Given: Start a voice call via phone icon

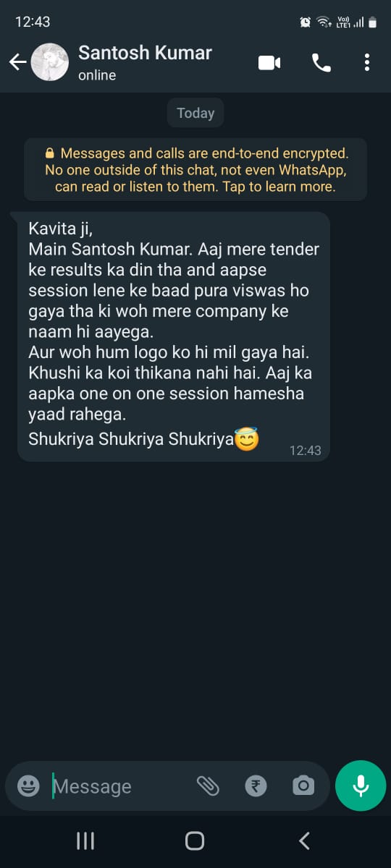Looking at the screenshot, I should [x=321, y=63].
